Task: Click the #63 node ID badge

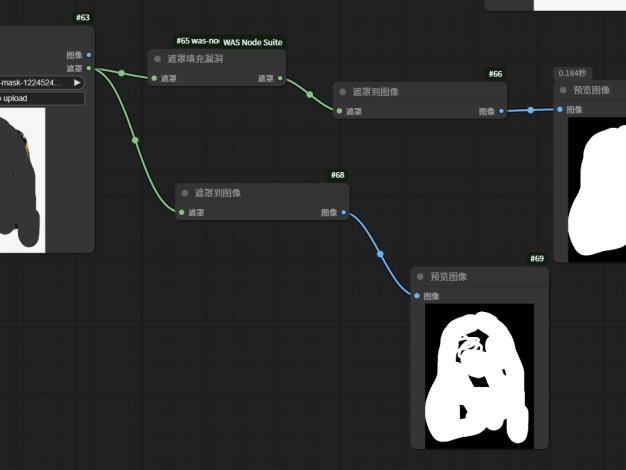Action: [x=83, y=18]
